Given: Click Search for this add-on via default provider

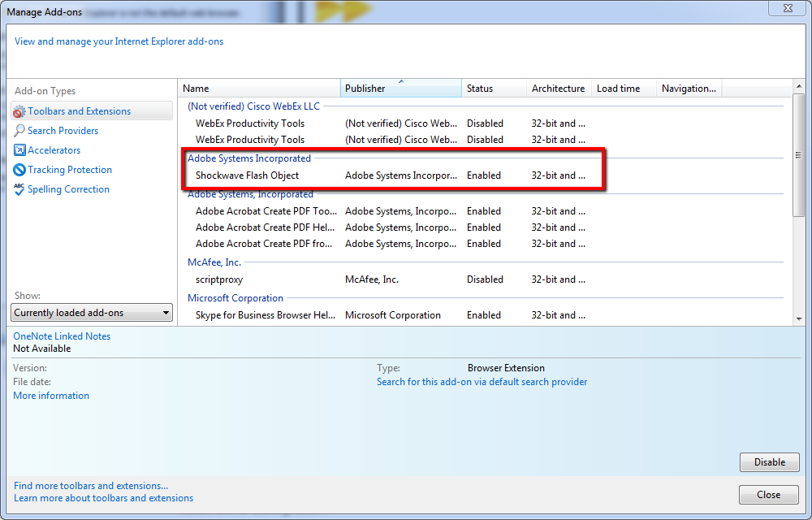Looking at the screenshot, I should coord(482,382).
